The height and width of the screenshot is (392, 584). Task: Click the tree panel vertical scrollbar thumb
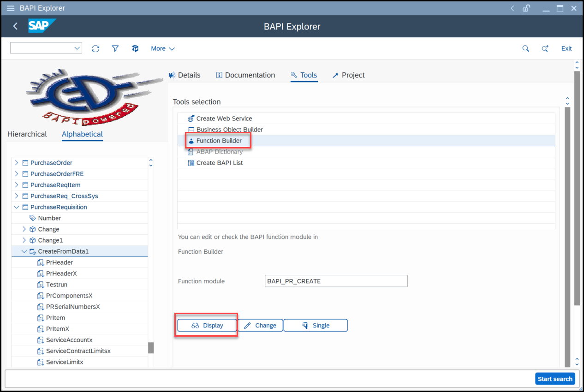pyautogui.click(x=151, y=348)
